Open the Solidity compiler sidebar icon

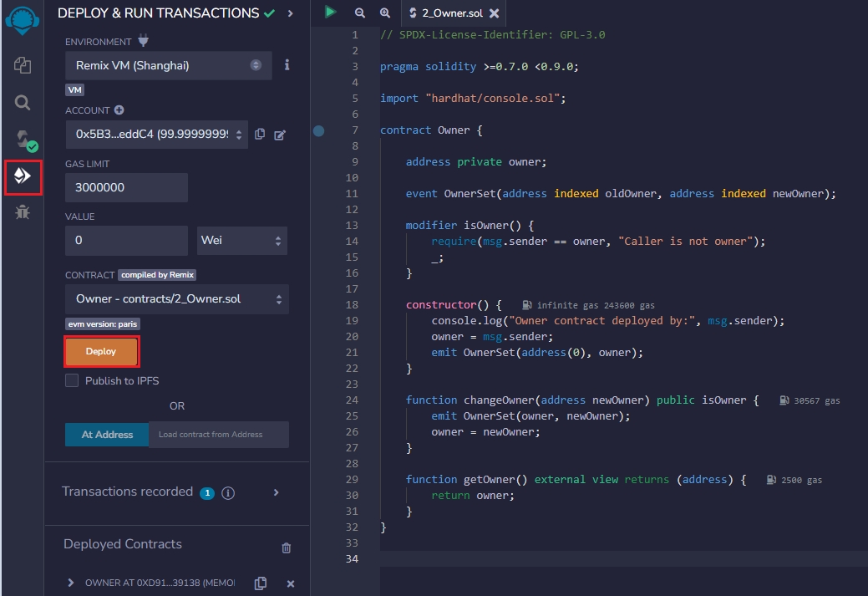click(x=23, y=140)
